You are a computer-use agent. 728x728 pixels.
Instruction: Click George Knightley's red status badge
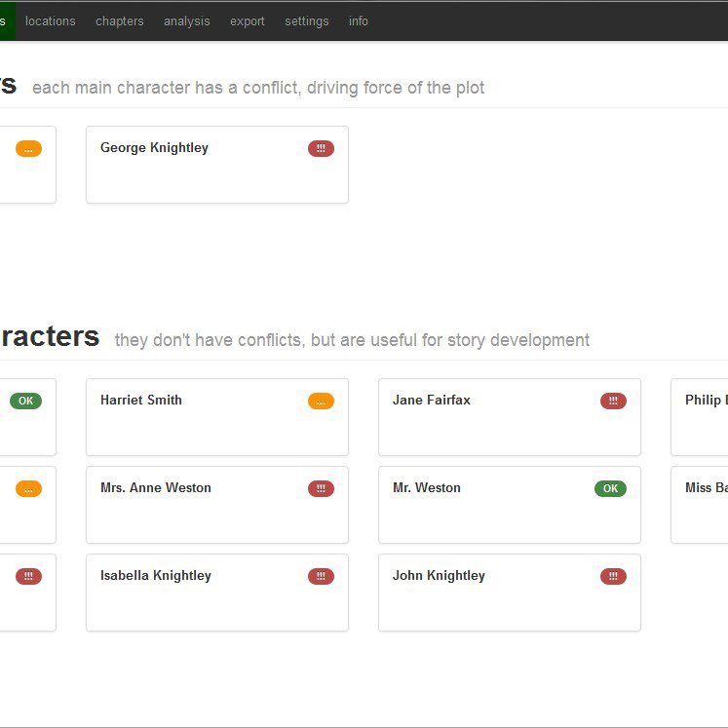(321, 148)
